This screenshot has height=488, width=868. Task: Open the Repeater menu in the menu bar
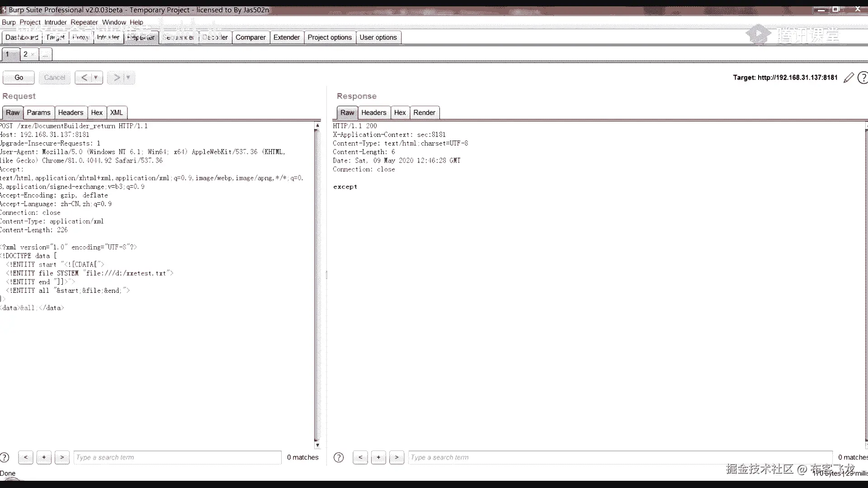pyautogui.click(x=84, y=22)
